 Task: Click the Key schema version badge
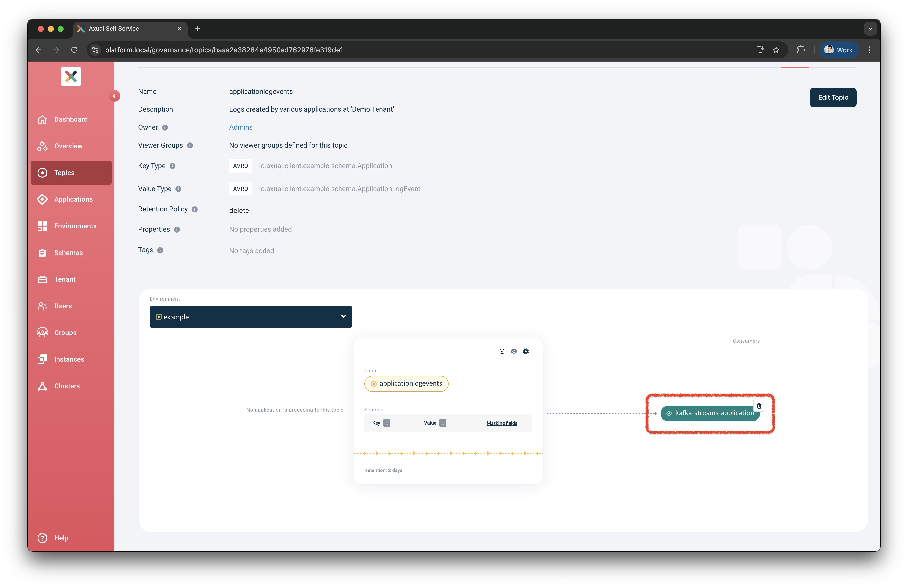386,423
